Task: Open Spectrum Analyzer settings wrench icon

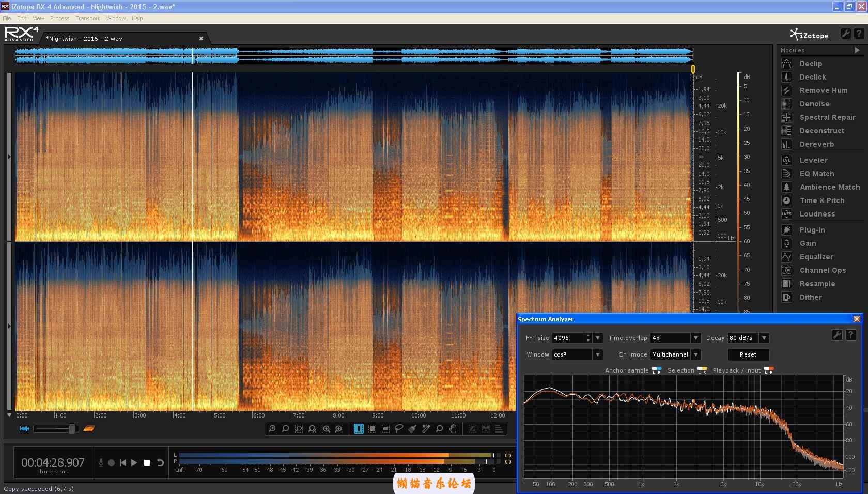Action: tap(837, 335)
